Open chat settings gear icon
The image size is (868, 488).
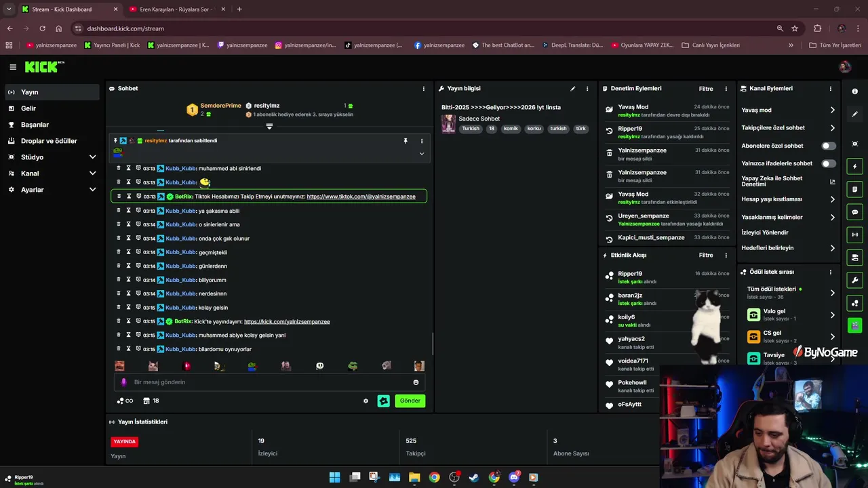coord(366,401)
